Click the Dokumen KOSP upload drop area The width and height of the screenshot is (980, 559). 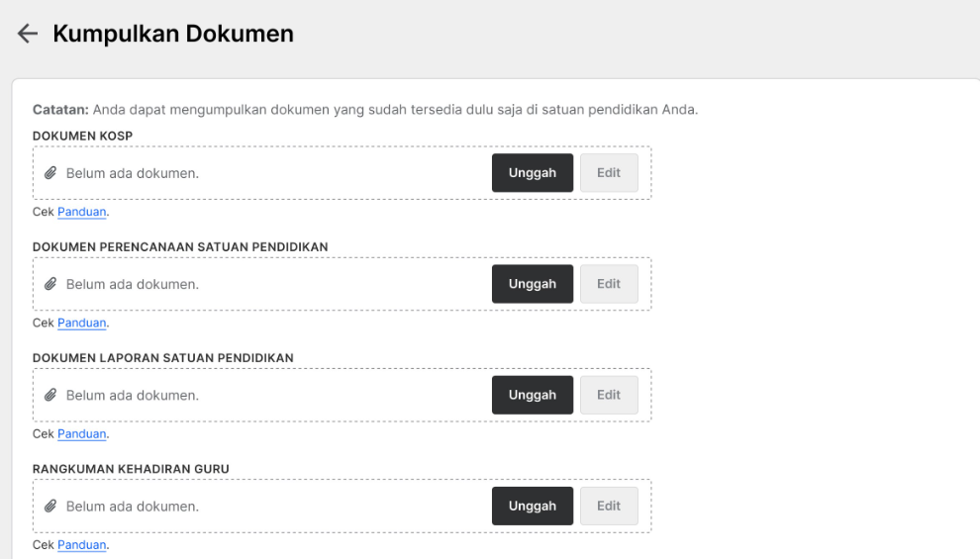(x=342, y=173)
